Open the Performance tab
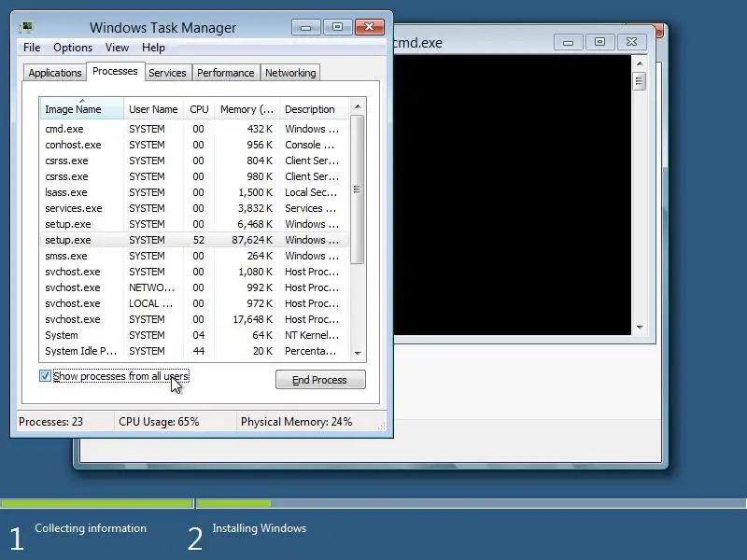 pos(225,73)
